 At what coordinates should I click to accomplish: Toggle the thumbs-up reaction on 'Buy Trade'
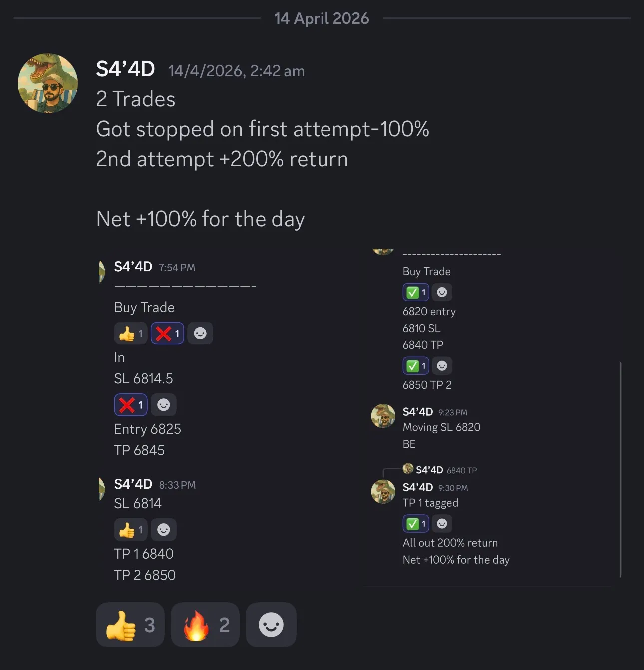[x=130, y=333]
